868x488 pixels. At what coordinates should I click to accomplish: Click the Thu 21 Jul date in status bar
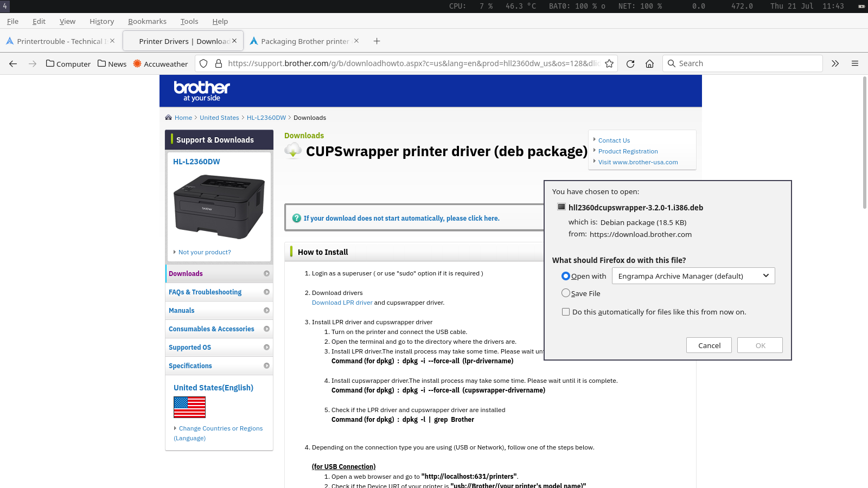(x=792, y=6)
